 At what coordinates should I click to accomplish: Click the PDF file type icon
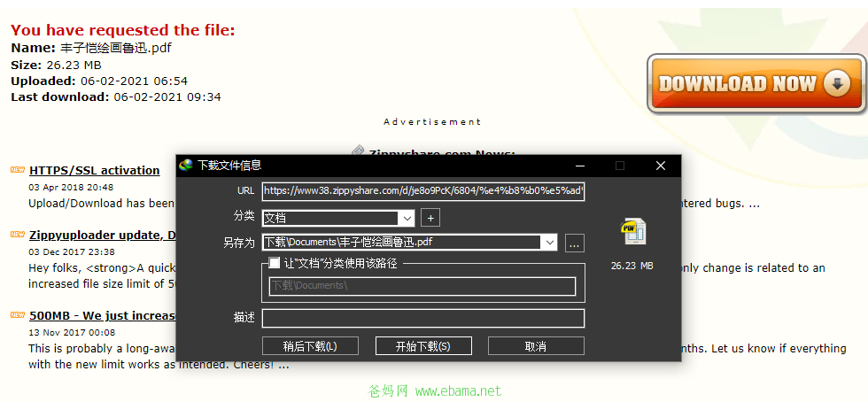(x=632, y=231)
